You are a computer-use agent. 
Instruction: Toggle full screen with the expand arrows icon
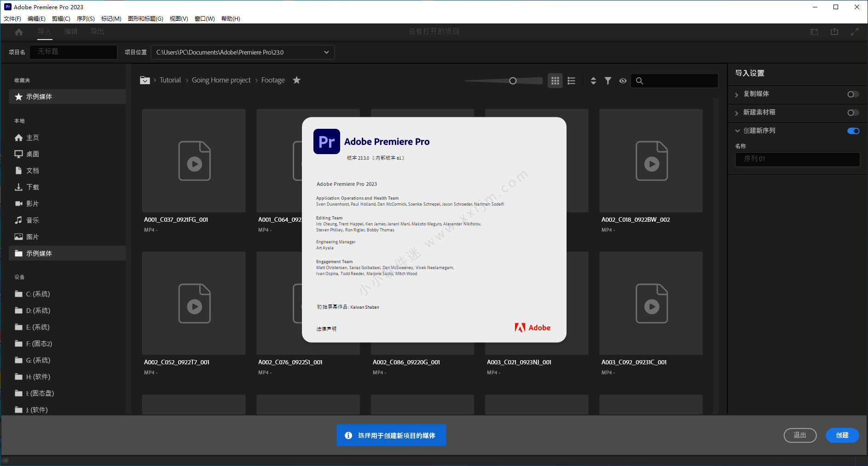pyautogui.click(x=855, y=32)
